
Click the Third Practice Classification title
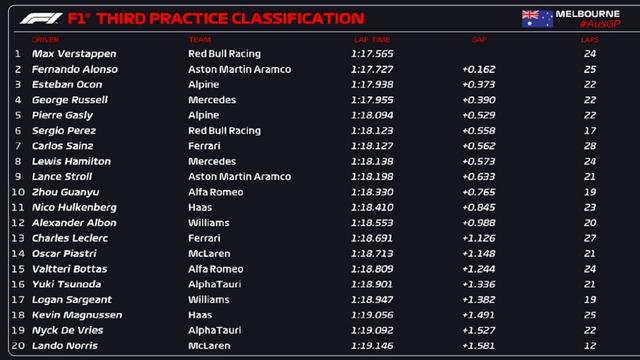point(231,19)
